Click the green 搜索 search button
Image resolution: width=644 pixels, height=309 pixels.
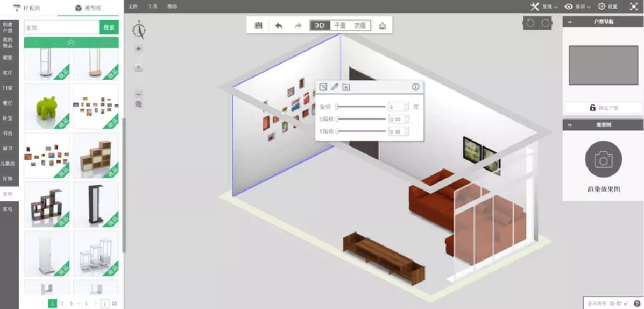[x=109, y=27]
